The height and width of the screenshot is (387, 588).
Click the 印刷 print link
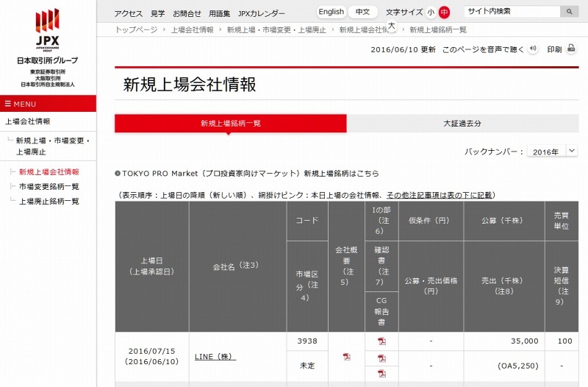tap(554, 49)
